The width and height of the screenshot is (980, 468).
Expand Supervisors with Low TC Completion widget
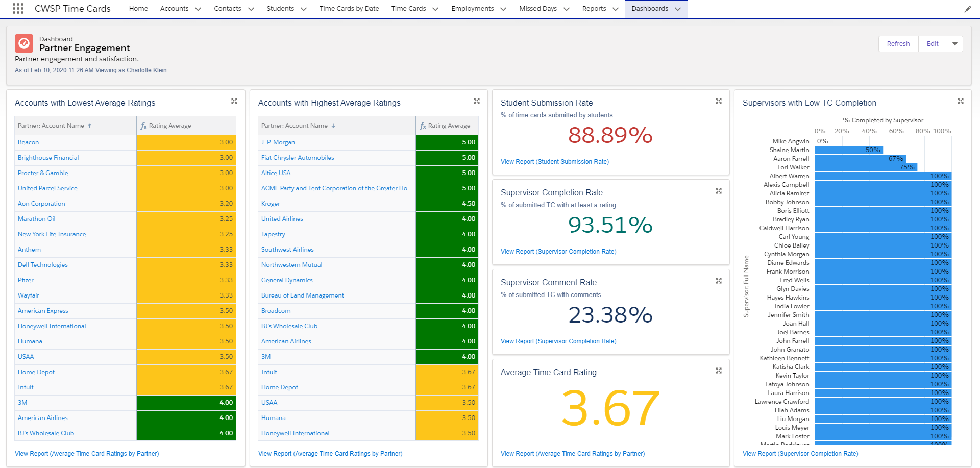[x=961, y=102]
